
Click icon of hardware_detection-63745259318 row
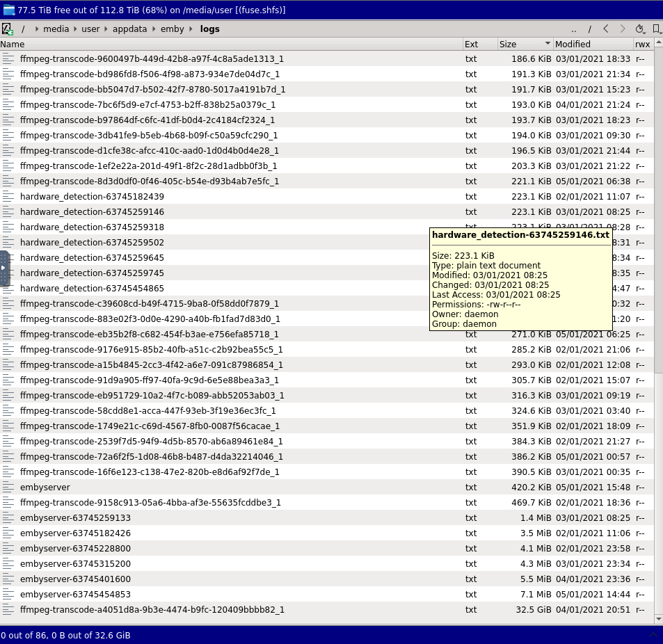point(8,227)
